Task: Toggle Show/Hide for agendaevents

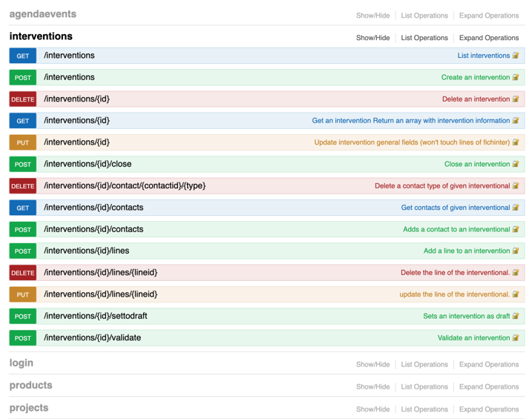Action: (373, 16)
